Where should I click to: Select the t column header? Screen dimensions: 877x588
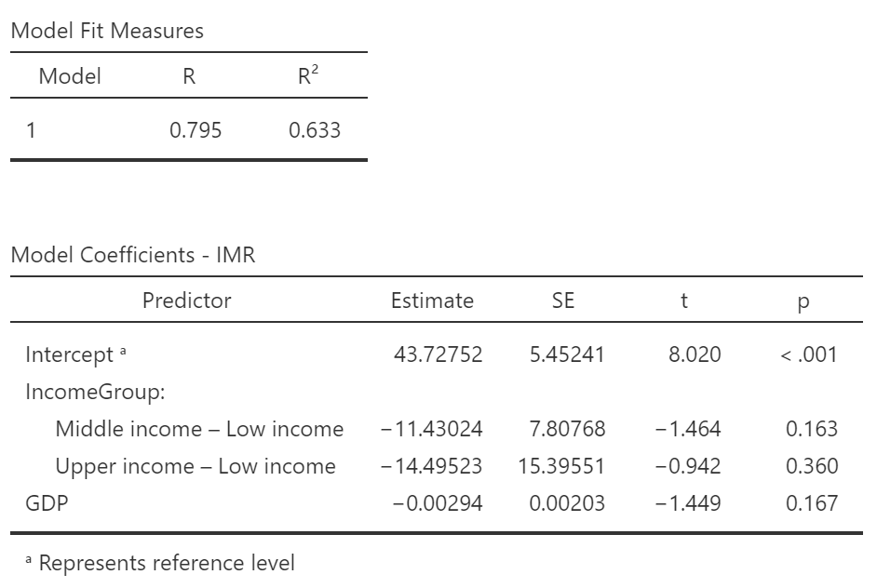click(x=684, y=301)
